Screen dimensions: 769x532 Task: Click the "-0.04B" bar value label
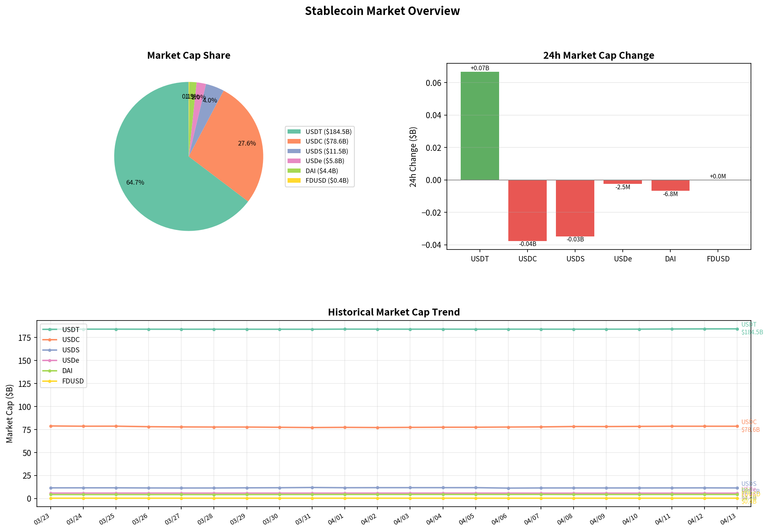click(528, 244)
